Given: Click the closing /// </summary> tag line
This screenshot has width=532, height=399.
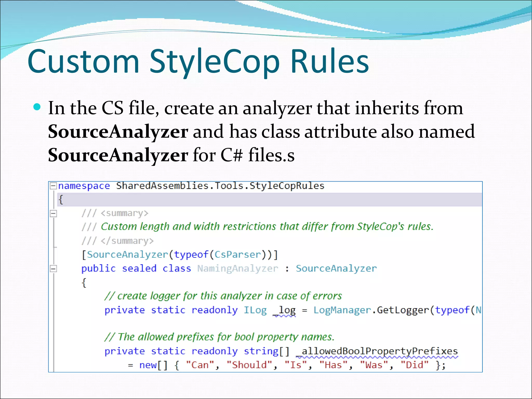Looking at the screenshot, I should click(117, 241).
